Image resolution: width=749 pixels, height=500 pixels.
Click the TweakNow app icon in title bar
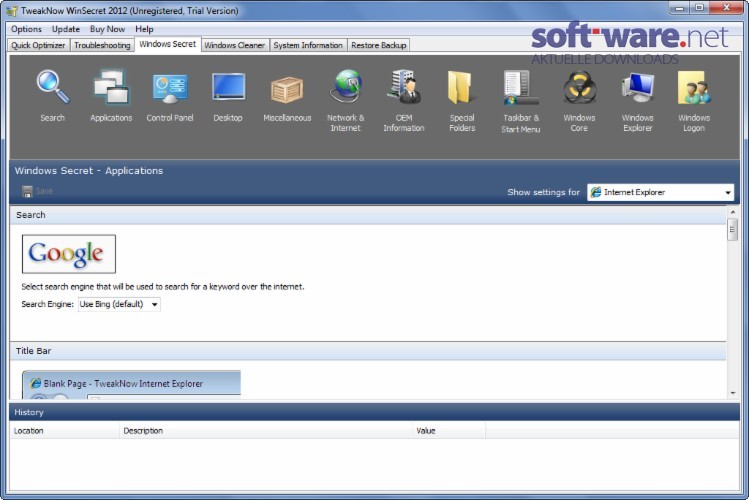11,11
